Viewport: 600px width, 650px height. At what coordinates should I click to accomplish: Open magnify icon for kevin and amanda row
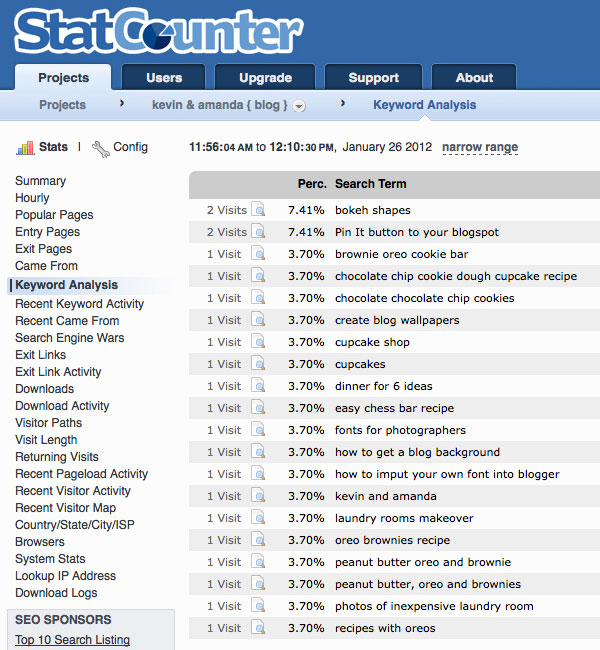pyautogui.click(x=258, y=495)
